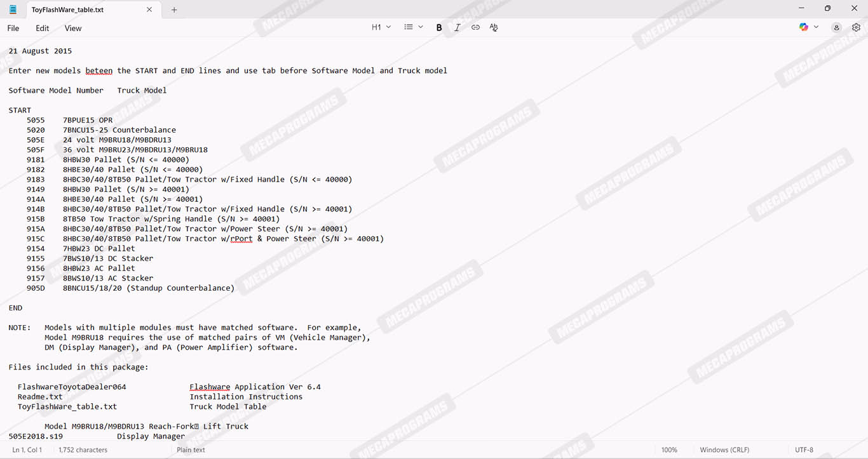The image size is (868, 459).
Task: Click the UTF-8 encoding indicator
Action: click(804, 449)
